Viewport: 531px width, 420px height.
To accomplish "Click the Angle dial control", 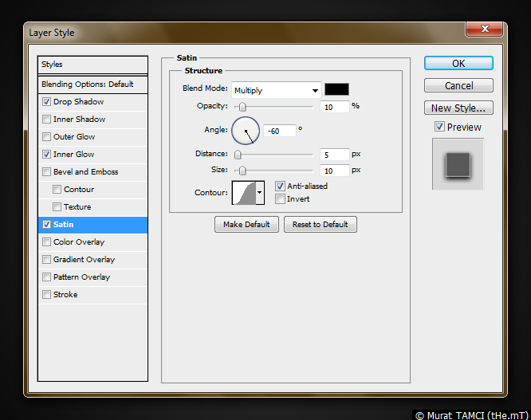I will [246, 130].
